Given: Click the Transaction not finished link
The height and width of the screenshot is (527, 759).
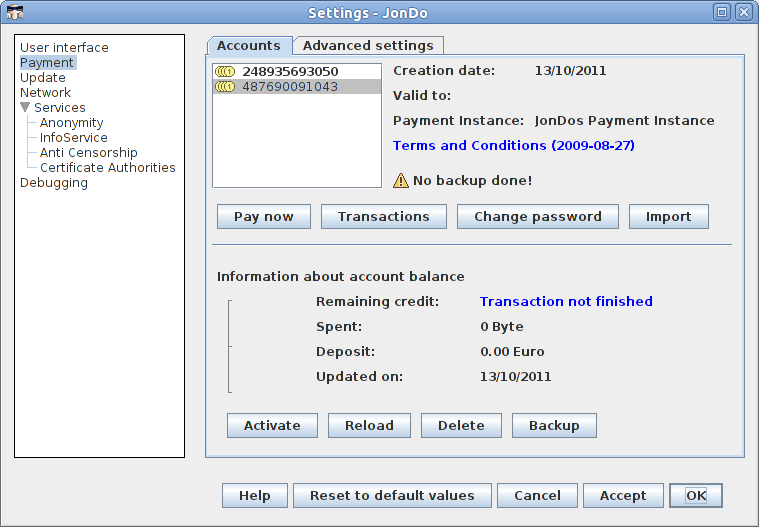Looking at the screenshot, I should [x=566, y=301].
